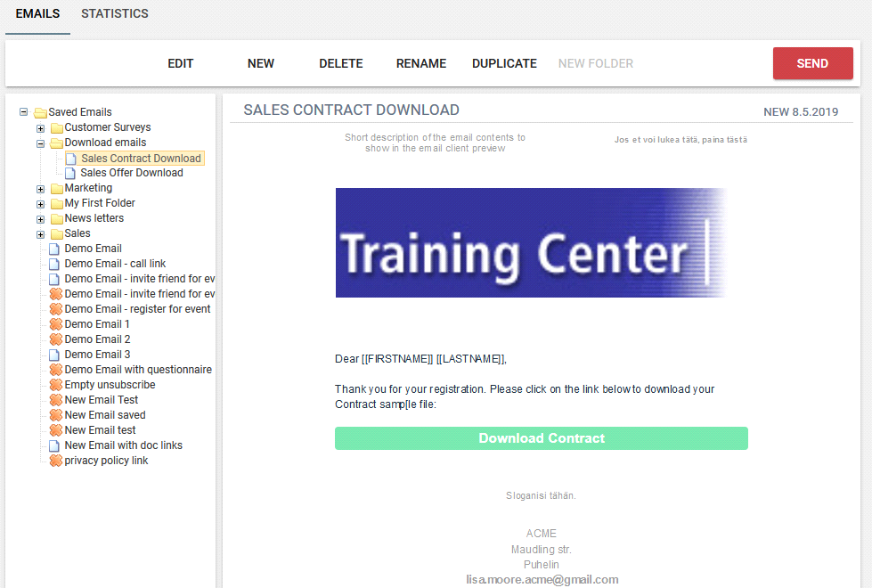This screenshot has height=588, width=872.
Task: Click the Customer Surveys folder icon
Action: click(x=57, y=128)
